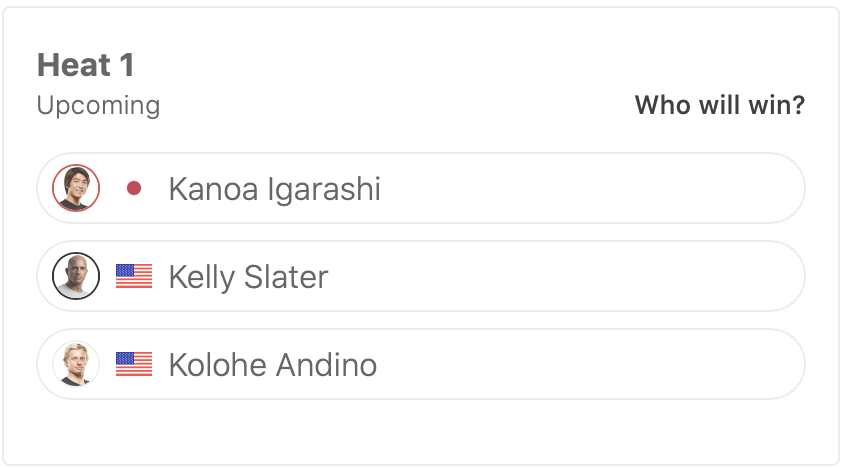
Task: Click the Upcoming status label
Action: click(x=98, y=105)
